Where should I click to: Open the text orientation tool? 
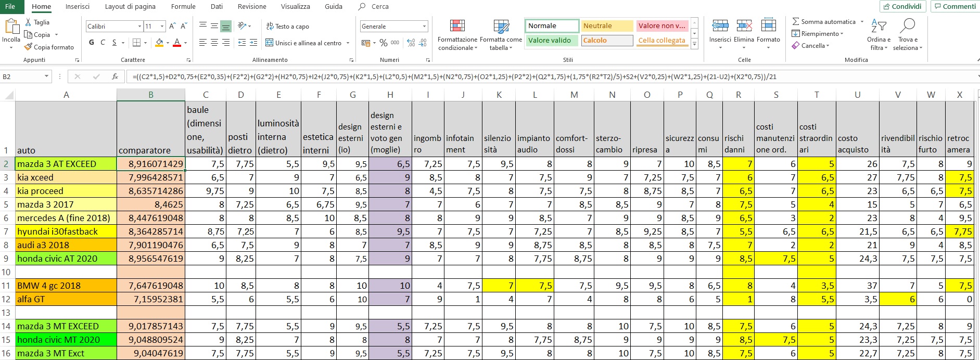242,26
